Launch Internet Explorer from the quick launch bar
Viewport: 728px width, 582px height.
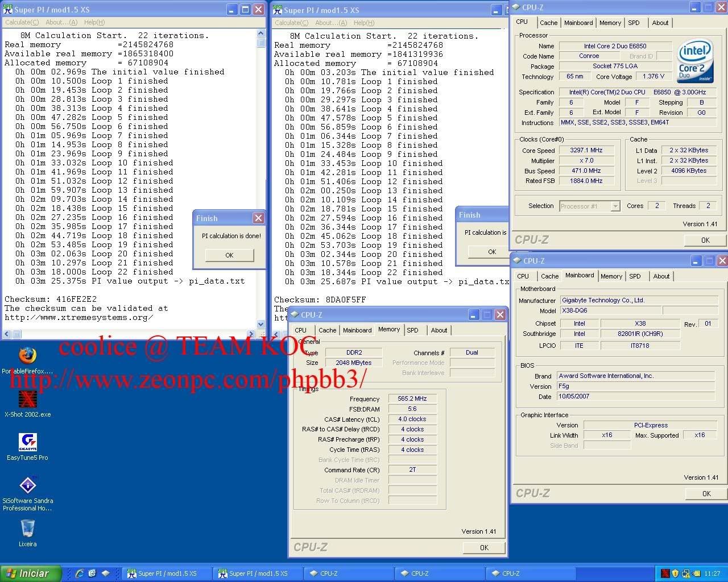click(80, 573)
